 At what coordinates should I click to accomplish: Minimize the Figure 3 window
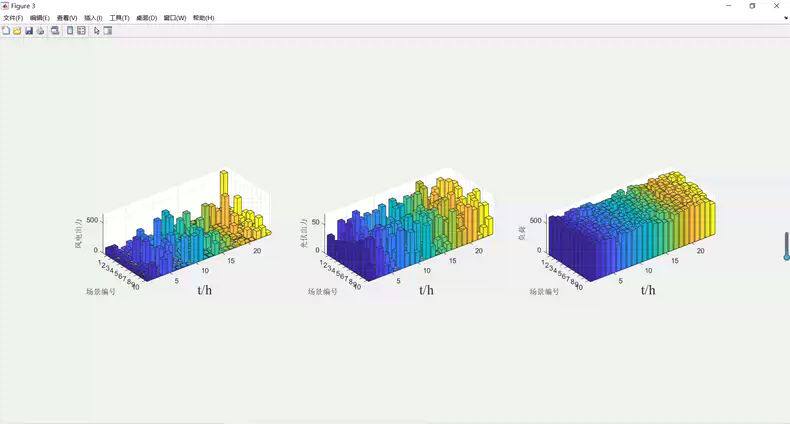729,6
